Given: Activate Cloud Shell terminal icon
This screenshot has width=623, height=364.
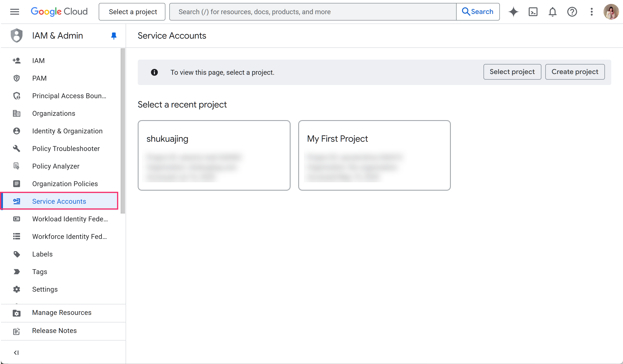Looking at the screenshot, I should coord(533,12).
